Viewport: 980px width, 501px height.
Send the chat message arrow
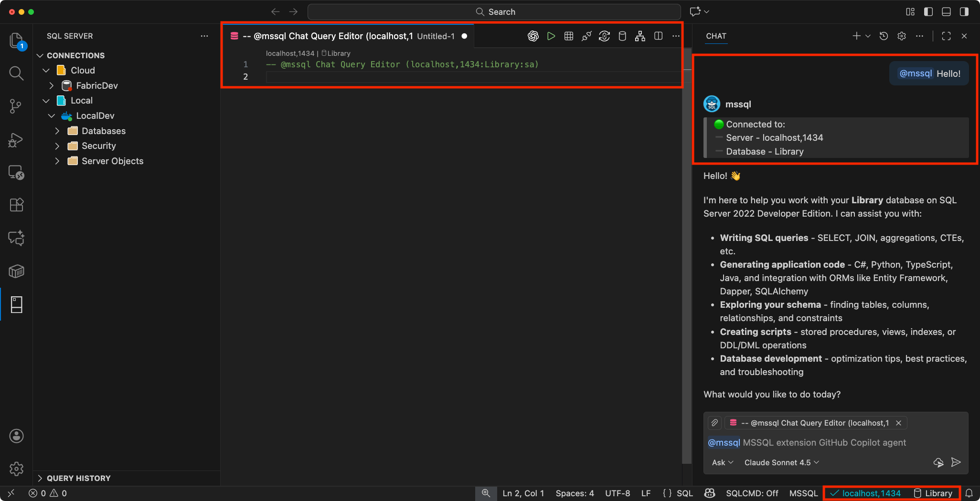coord(956,462)
